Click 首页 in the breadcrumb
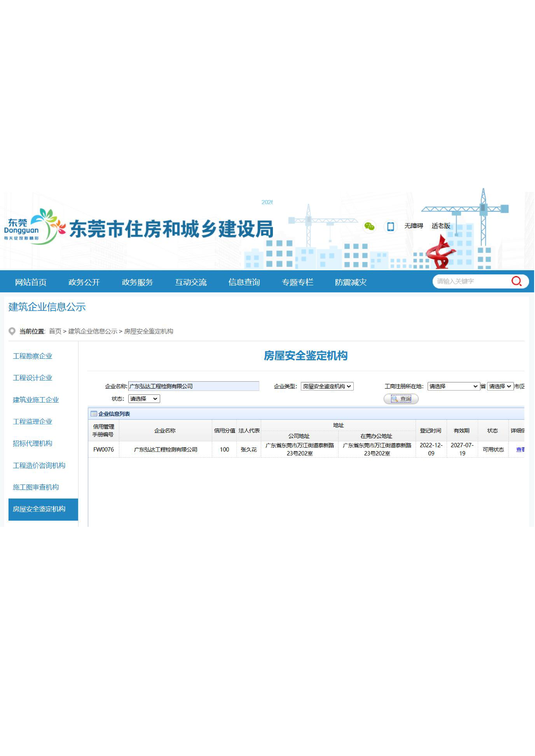Image resolution: width=535 pixels, height=756 pixels. pyautogui.click(x=55, y=331)
